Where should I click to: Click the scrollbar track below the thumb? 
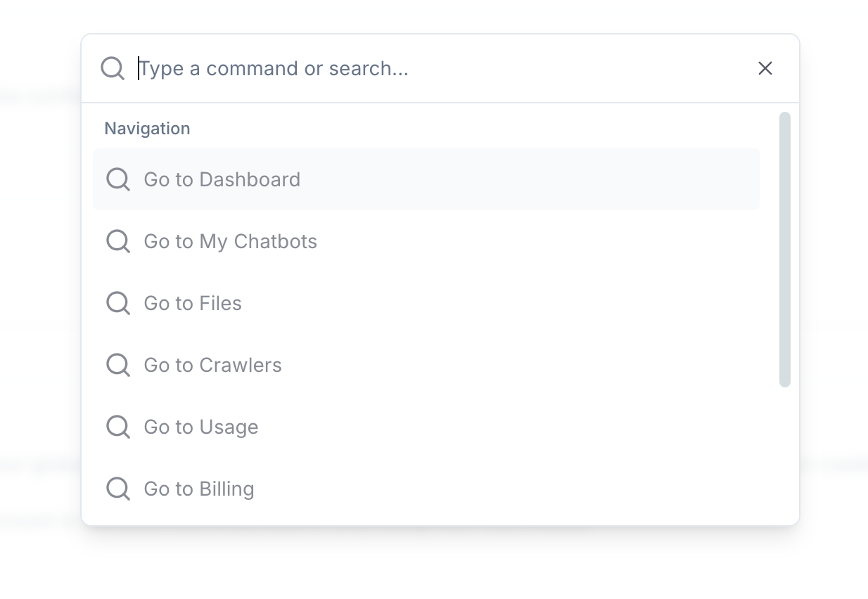click(785, 450)
